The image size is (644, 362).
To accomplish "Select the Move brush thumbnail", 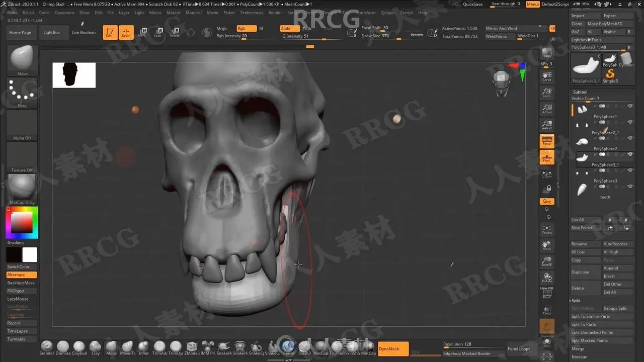I will [x=22, y=60].
